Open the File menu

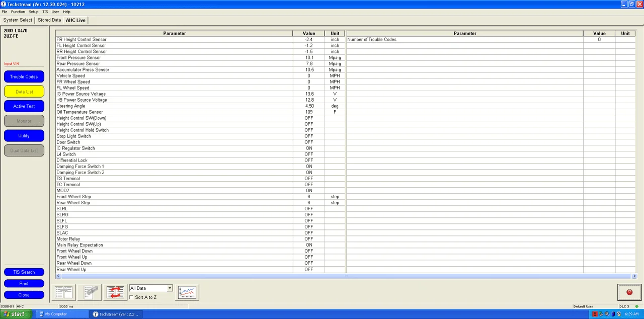point(5,12)
